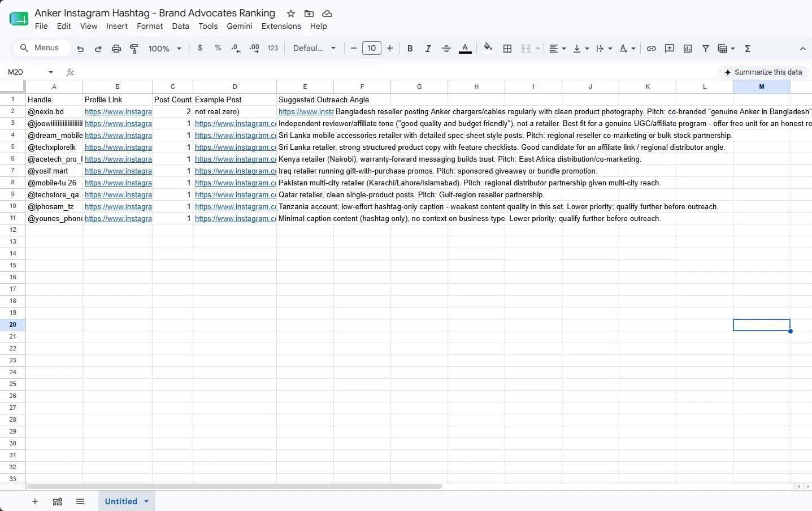Open example post link for @joewiii row
The image size is (812, 511).
(236, 123)
